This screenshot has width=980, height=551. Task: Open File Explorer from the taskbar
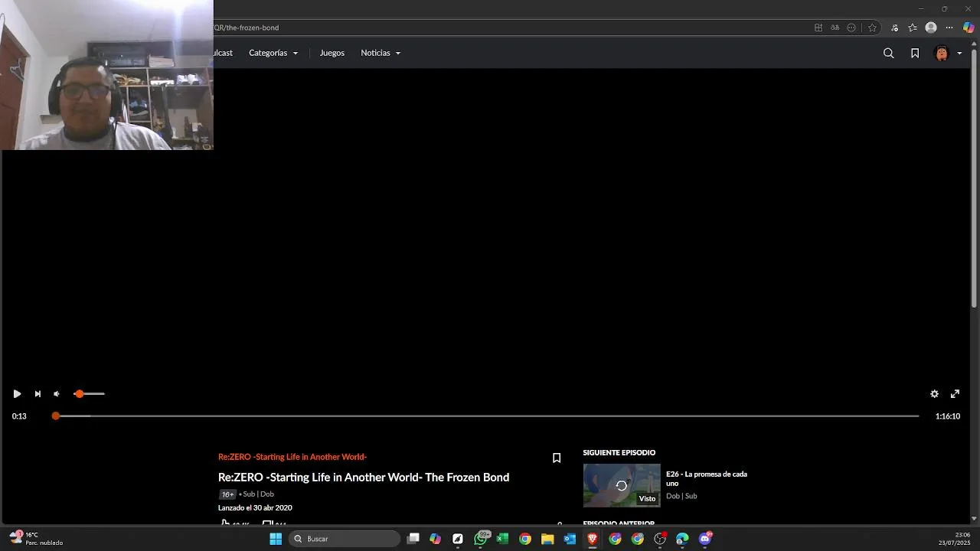pyautogui.click(x=547, y=539)
